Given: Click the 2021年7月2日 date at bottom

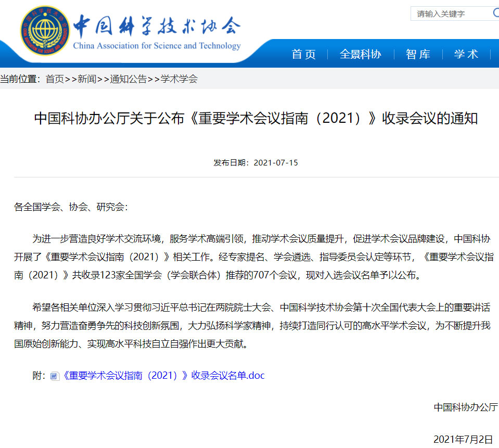Looking at the screenshot, I should pos(463,439).
